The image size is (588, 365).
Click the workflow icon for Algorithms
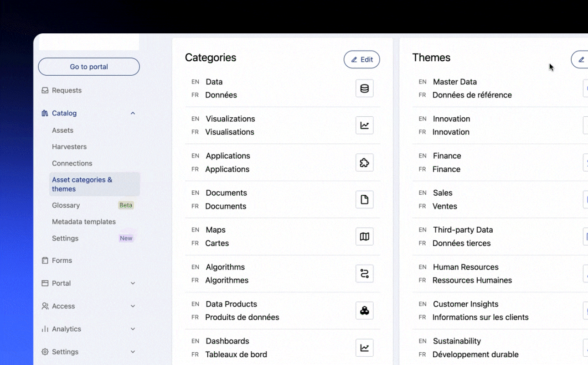pos(364,273)
